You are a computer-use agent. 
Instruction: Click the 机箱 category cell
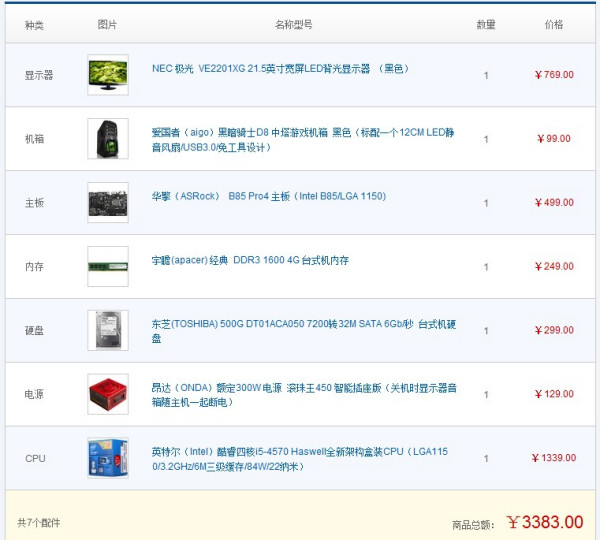[x=34, y=139]
